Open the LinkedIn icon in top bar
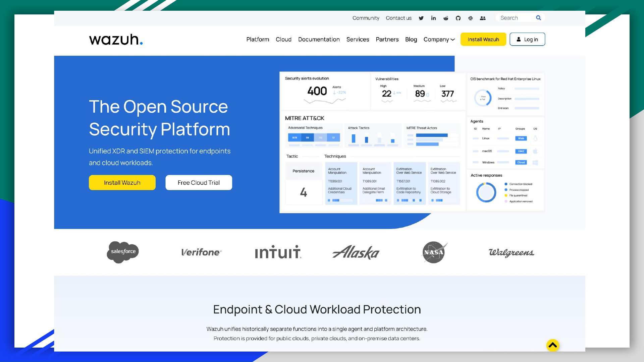The width and height of the screenshot is (644, 362). point(433,18)
